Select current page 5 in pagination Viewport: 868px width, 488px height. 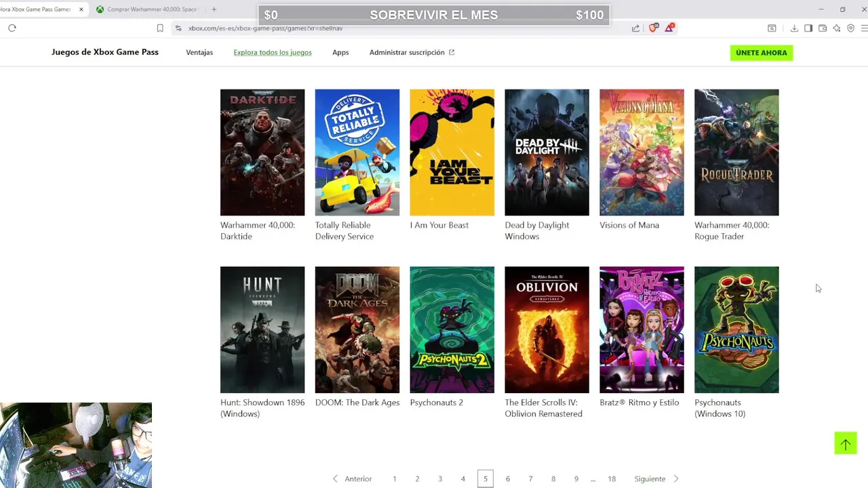(486, 479)
